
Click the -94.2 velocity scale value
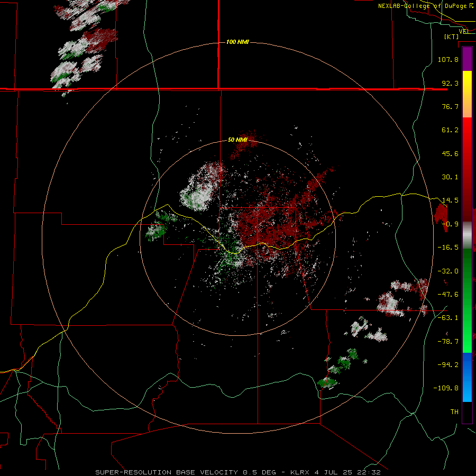pos(448,364)
